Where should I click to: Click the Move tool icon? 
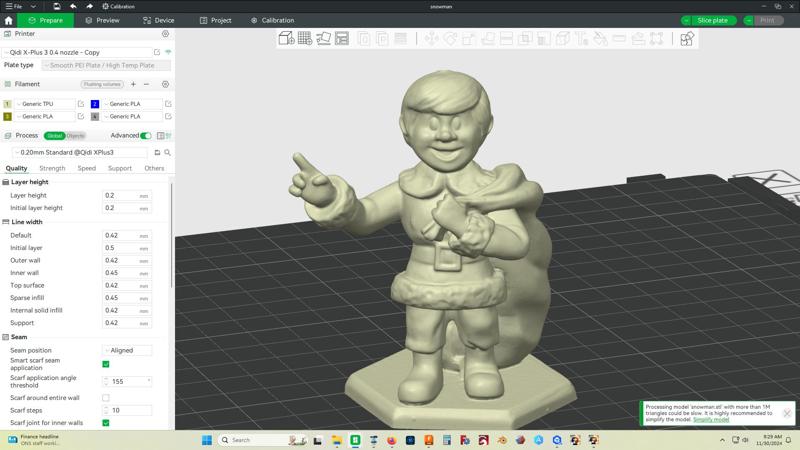click(431, 38)
